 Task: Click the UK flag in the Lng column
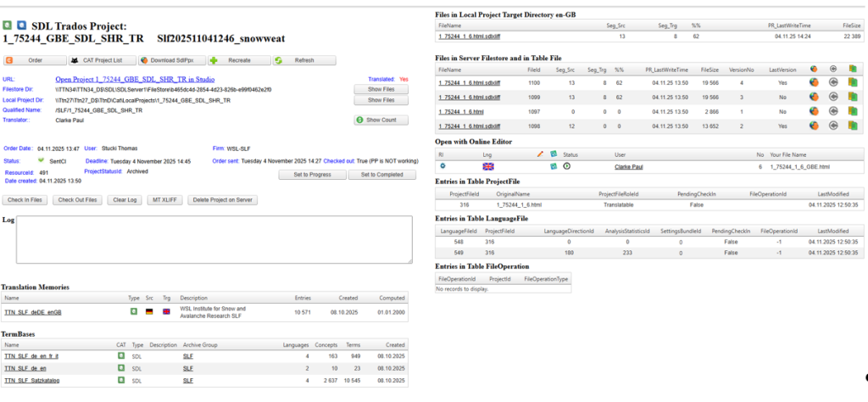pos(488,166)
